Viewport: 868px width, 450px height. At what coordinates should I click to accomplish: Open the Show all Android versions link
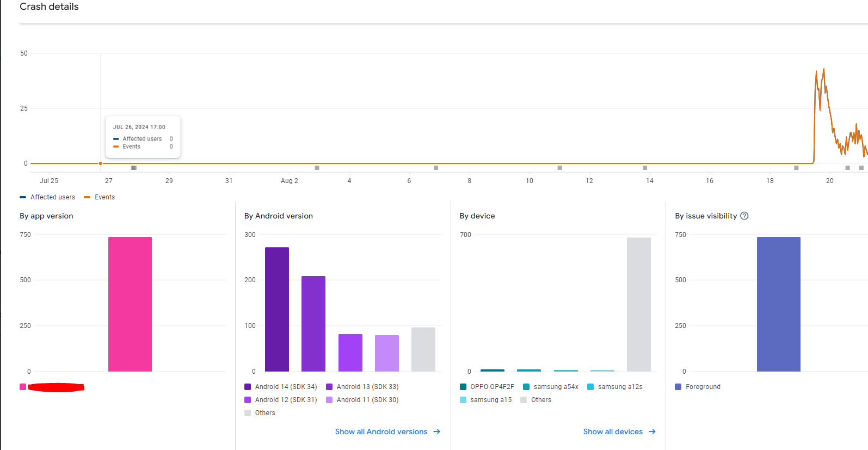click(x=381, y=431)
